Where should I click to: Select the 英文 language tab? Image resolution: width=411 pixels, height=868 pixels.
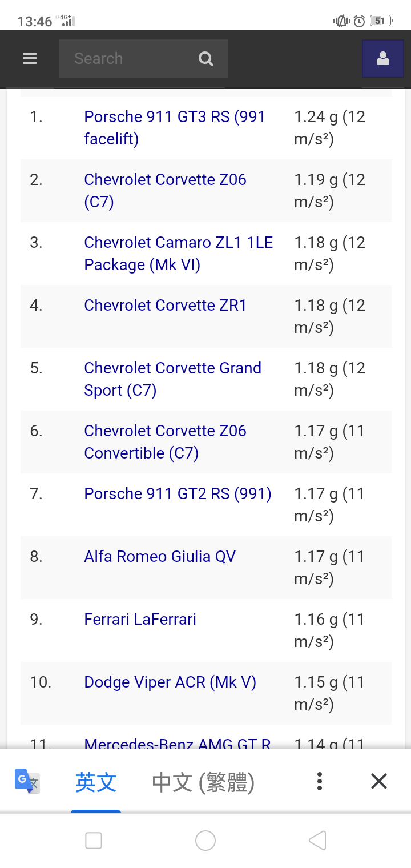[96, 782]
